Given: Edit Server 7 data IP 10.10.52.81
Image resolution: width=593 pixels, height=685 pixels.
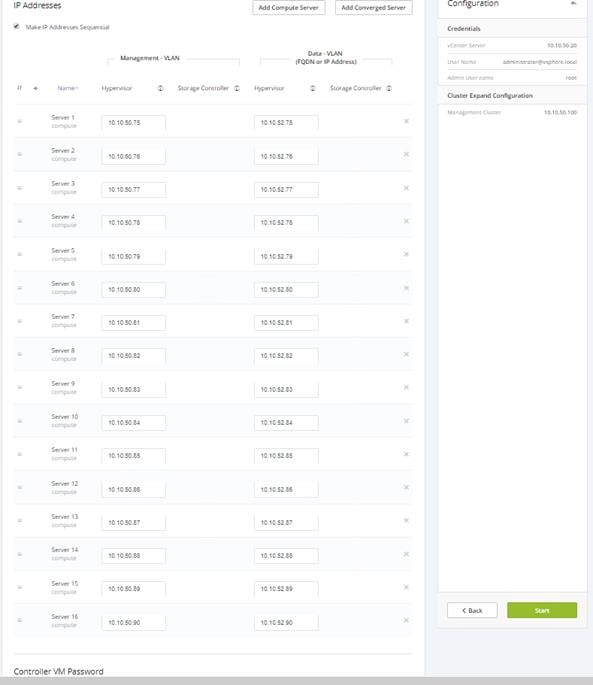Looking at the screenshot, I should [x=286, y=323].
